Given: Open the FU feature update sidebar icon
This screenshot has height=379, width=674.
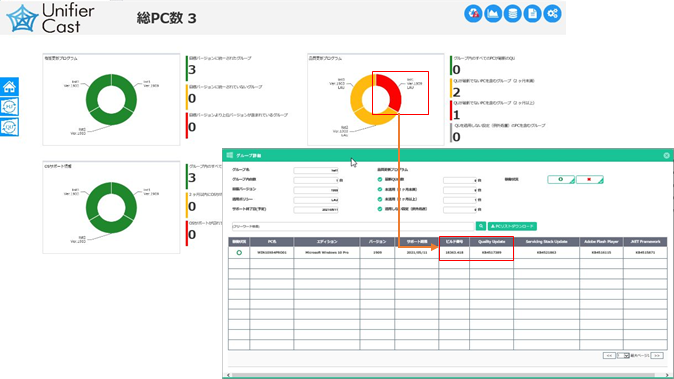Looking at the screenshot, I should [9, 107].
